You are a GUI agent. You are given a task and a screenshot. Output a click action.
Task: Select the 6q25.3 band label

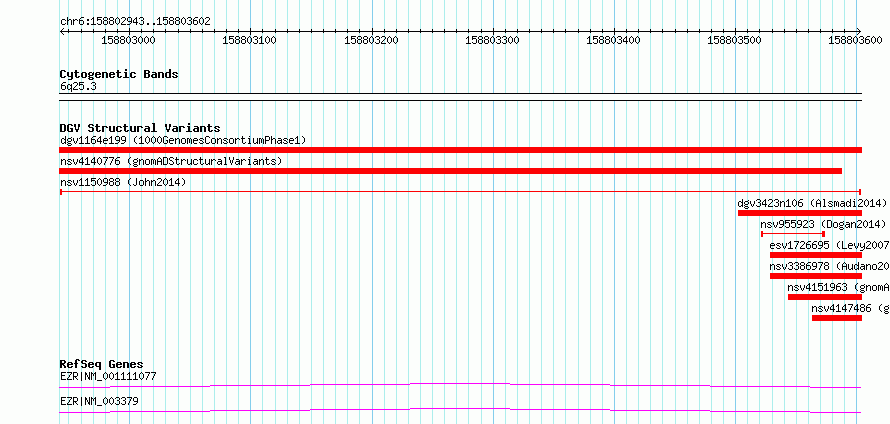click(x=77, y=87)
